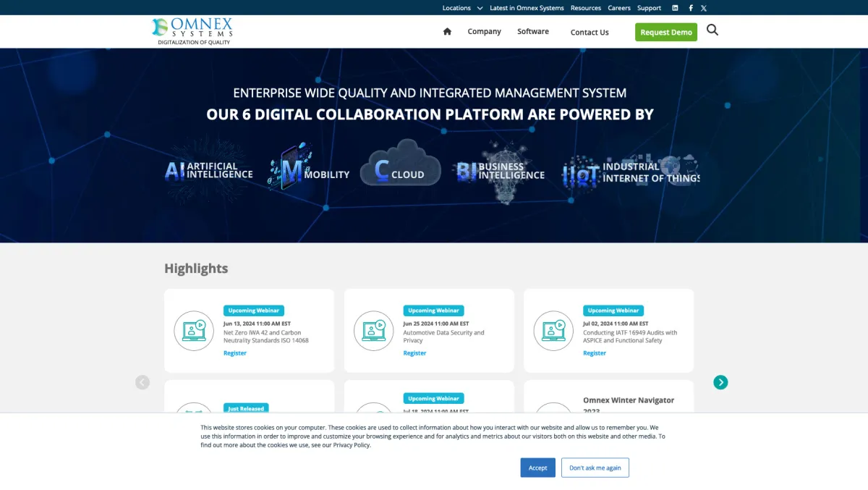
Task: Click webinar icon on IATF 16949 Audits card
Action: pyautogui.click(x=553, y=331)
